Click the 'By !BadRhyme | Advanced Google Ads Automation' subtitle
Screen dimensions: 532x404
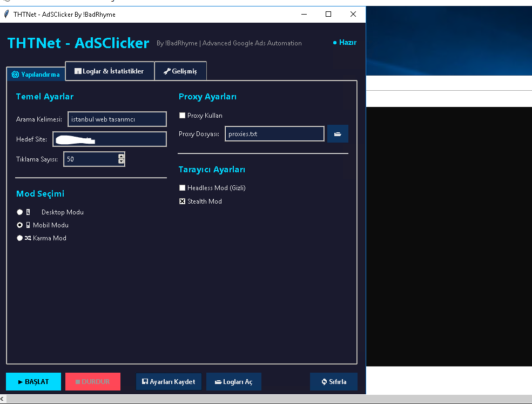(x=229, y=43)
